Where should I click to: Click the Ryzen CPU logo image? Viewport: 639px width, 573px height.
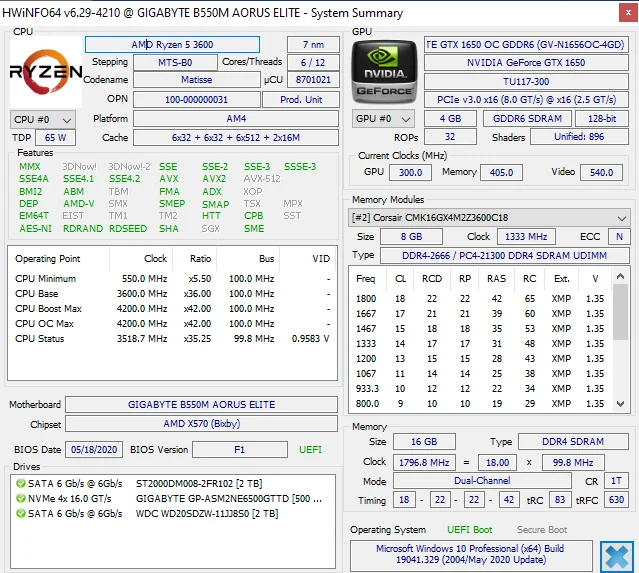pyautogui.click(x=46, y=72)
